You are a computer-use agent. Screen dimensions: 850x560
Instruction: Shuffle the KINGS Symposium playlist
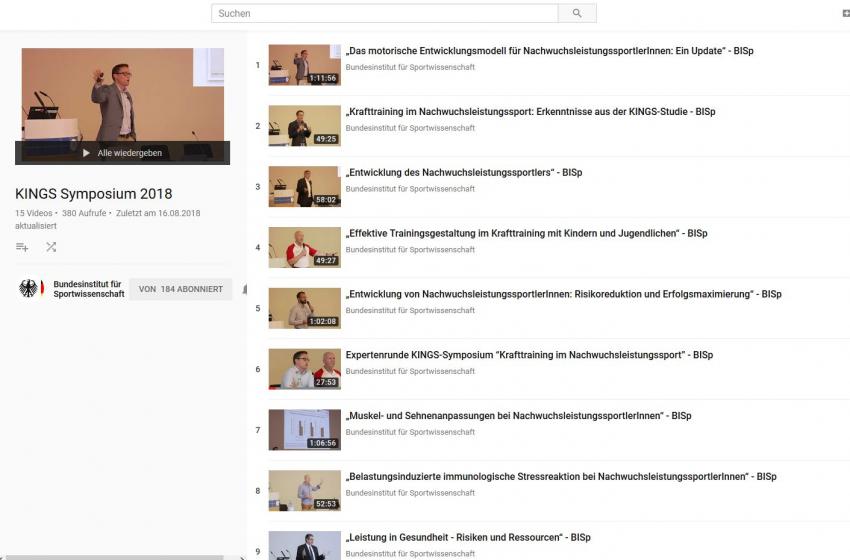click(x=51, y=247)
